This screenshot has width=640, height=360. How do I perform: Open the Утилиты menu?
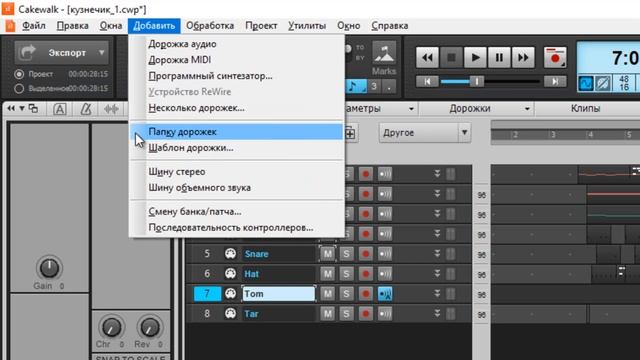(307, 26)
